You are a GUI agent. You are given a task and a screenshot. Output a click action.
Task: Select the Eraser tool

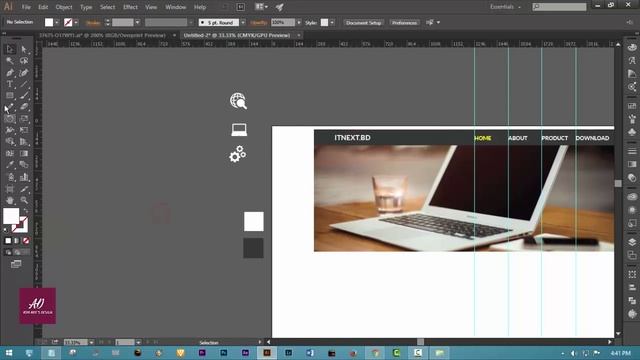[x=24, y=107]
